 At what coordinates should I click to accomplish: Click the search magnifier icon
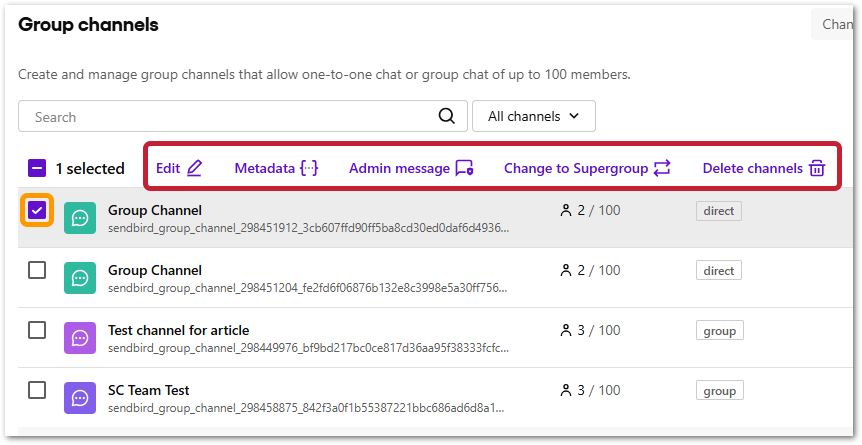447,116
